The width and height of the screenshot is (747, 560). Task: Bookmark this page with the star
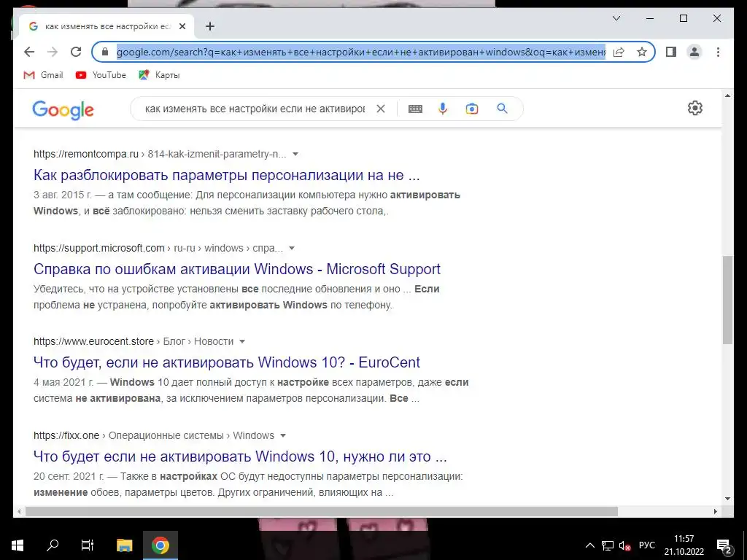pos(642,52)
